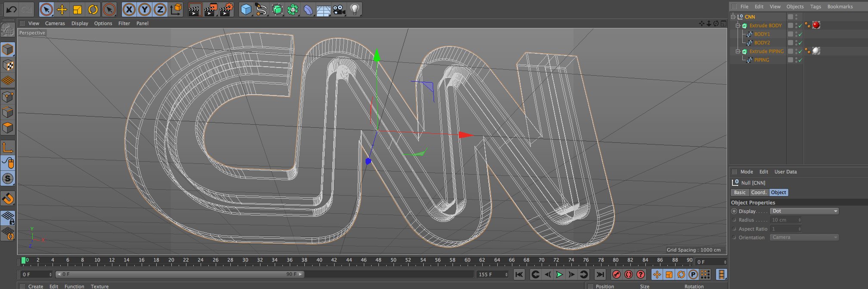Screen dimensions: 868x289
Task: Click the Radius 10 cm field
Action: pyautogui.click(x=785, y=220)
